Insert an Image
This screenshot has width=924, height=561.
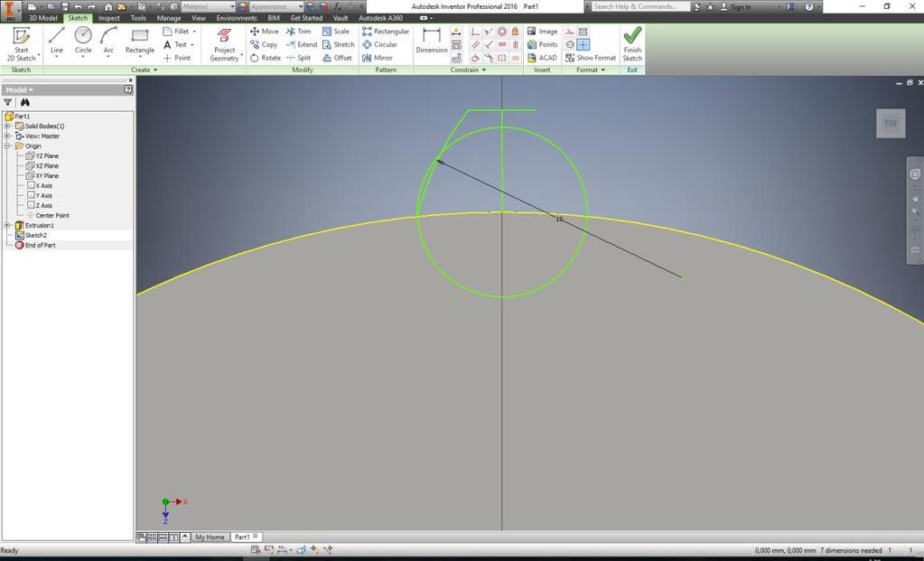tap(542, 32)
